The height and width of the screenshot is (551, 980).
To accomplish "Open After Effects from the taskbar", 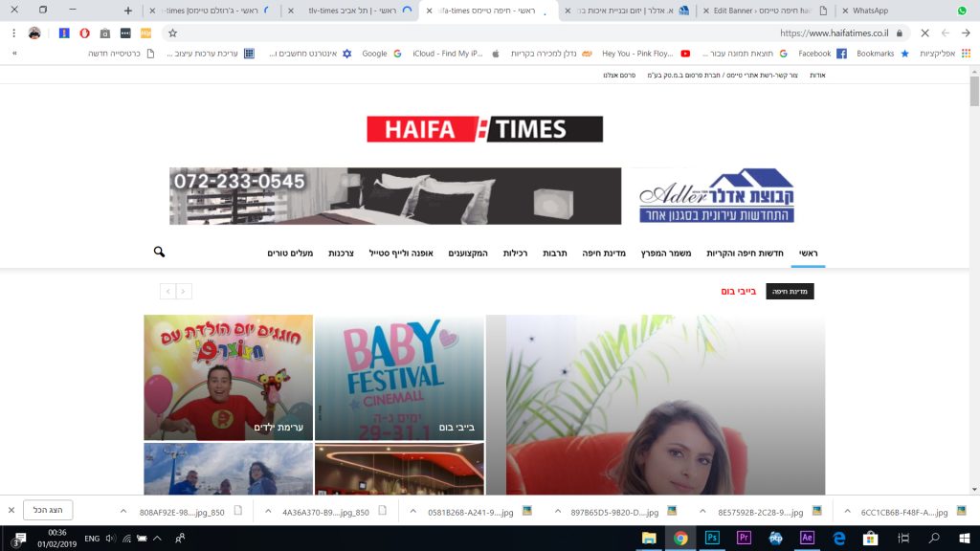I will pyautogui.click(x=807, y=538).
